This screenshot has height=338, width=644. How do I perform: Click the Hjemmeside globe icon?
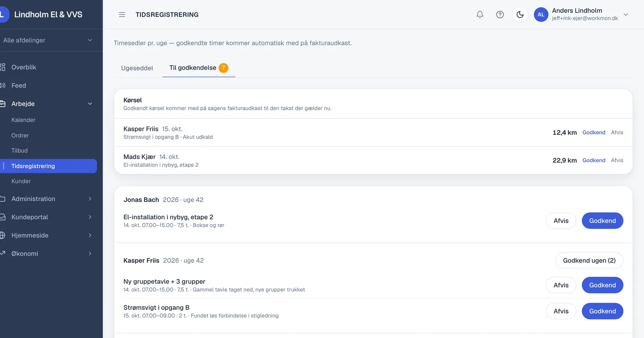(3, 235)
